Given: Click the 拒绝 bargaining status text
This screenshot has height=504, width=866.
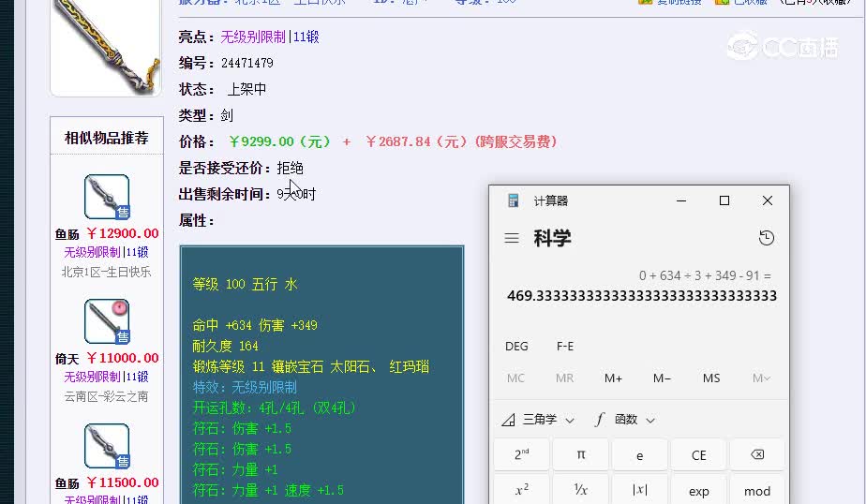Looking at the screenshot, I should click(x=290, y=168).
